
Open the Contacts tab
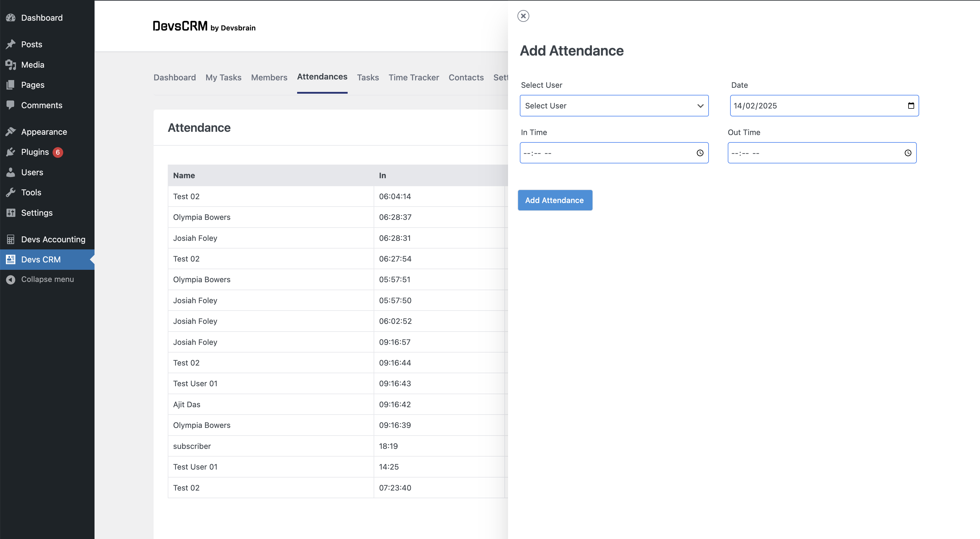click(466, 77)
